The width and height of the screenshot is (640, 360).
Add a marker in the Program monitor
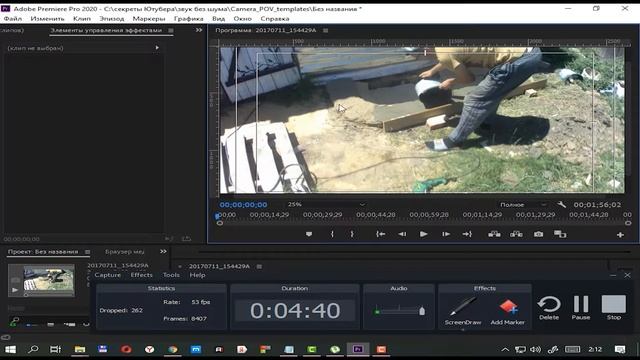309,234
